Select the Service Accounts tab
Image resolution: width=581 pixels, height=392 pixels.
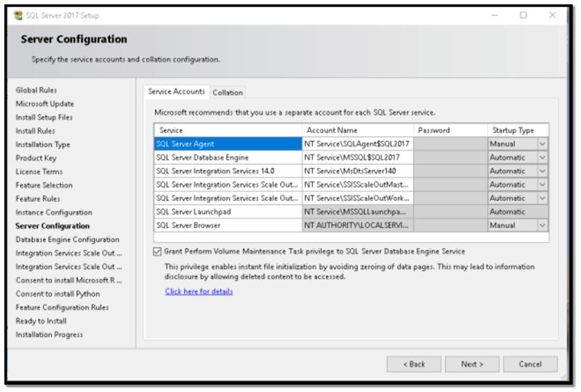pos(176,92)
